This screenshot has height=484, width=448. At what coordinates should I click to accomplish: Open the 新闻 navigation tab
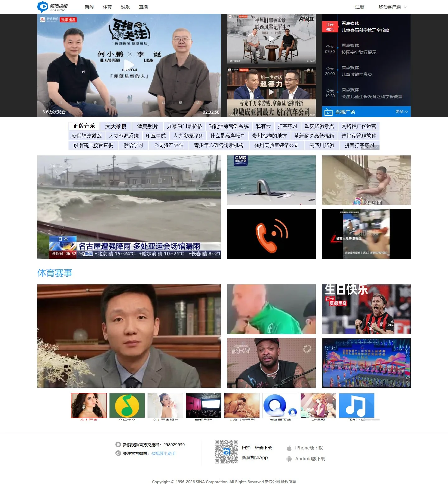[89, 7]
